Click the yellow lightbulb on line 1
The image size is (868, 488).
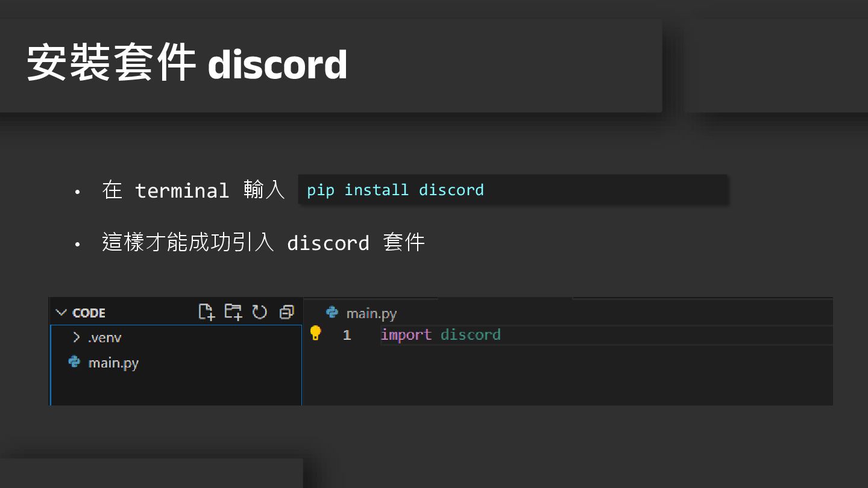click(315, 333)
